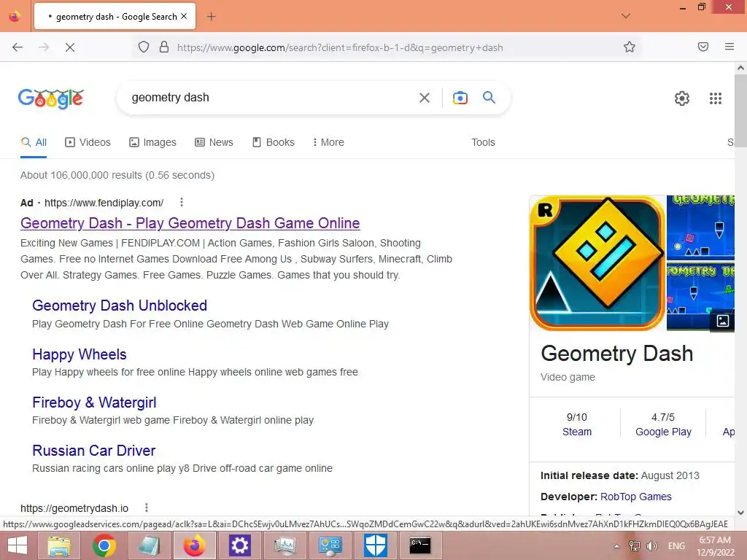
Task: Open the Steam rating link
Action: (577, 432)
